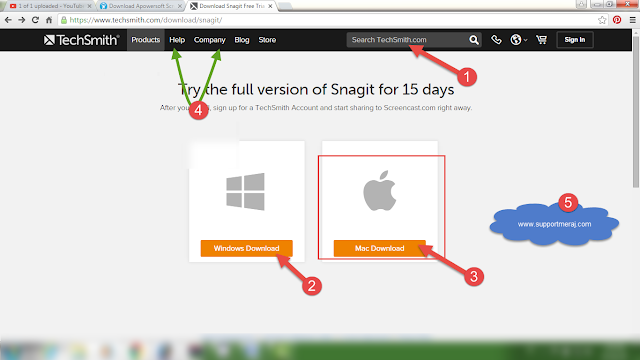Focus the Search TechSmith.com field
Viewport: 640px width, 360px height.
(407, 40)
